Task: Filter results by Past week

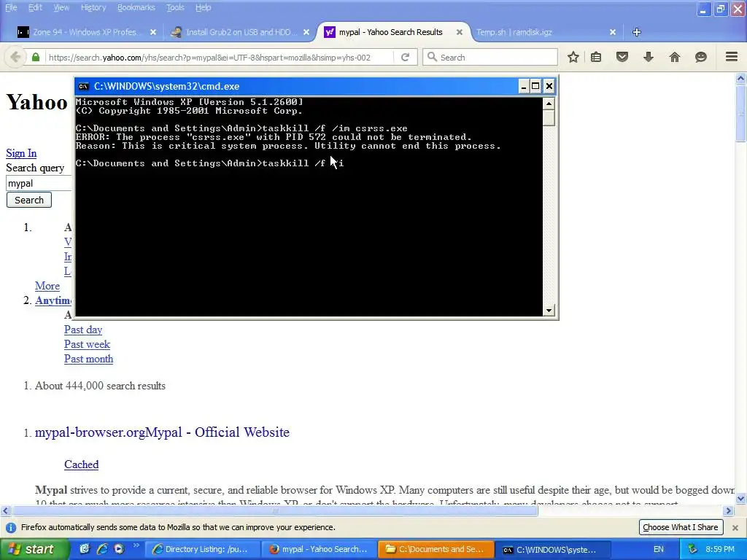Action: pos(88,344)
